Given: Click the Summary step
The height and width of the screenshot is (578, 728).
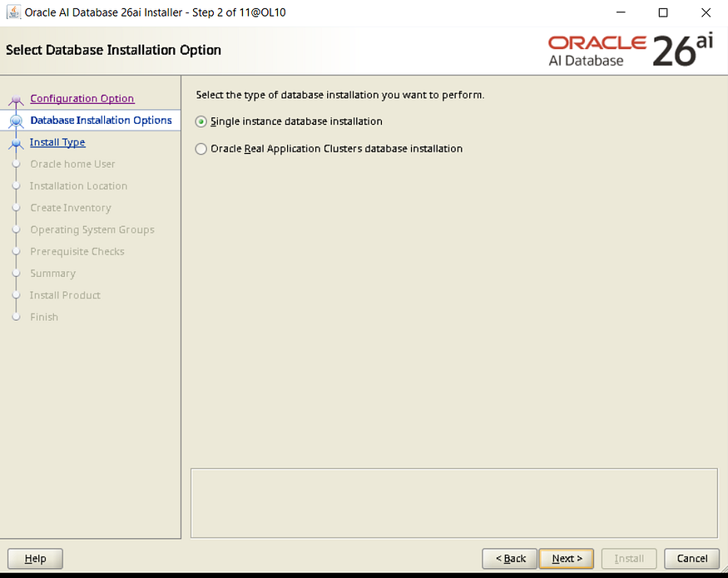Looking at the screenshot, I should [x=53, y=274].
